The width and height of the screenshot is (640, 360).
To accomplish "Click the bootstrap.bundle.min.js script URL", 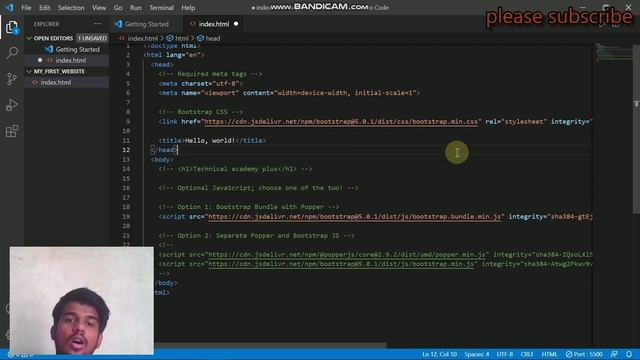I will 354,217.
